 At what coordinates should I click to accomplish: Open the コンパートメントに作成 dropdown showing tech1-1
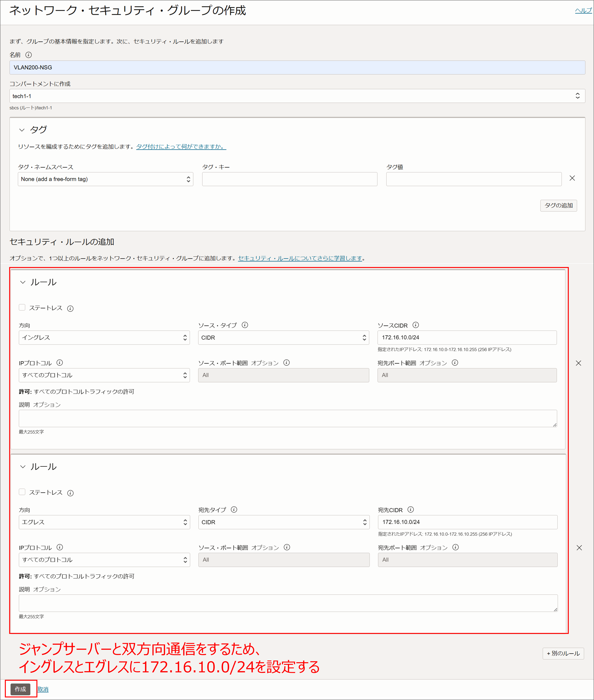[x=297, y=96]
